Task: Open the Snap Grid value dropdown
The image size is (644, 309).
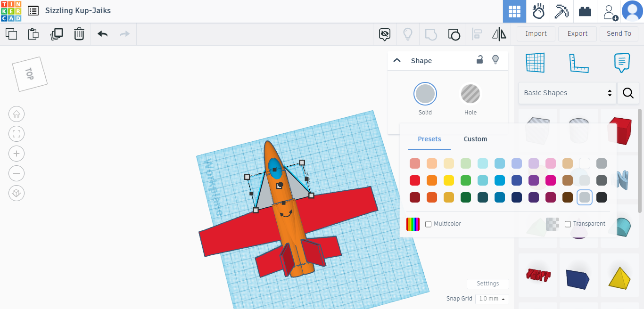Action: click(x=492, y=299)
